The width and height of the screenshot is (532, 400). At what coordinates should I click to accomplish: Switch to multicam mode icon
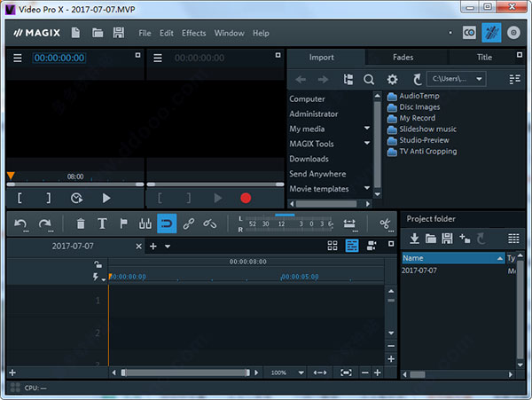pos(372,246)
